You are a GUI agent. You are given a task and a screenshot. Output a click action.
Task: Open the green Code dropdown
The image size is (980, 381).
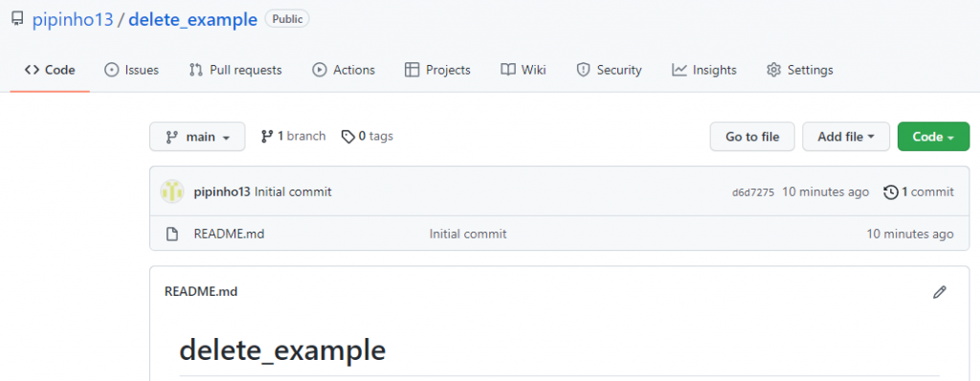(x=933, y=136)
